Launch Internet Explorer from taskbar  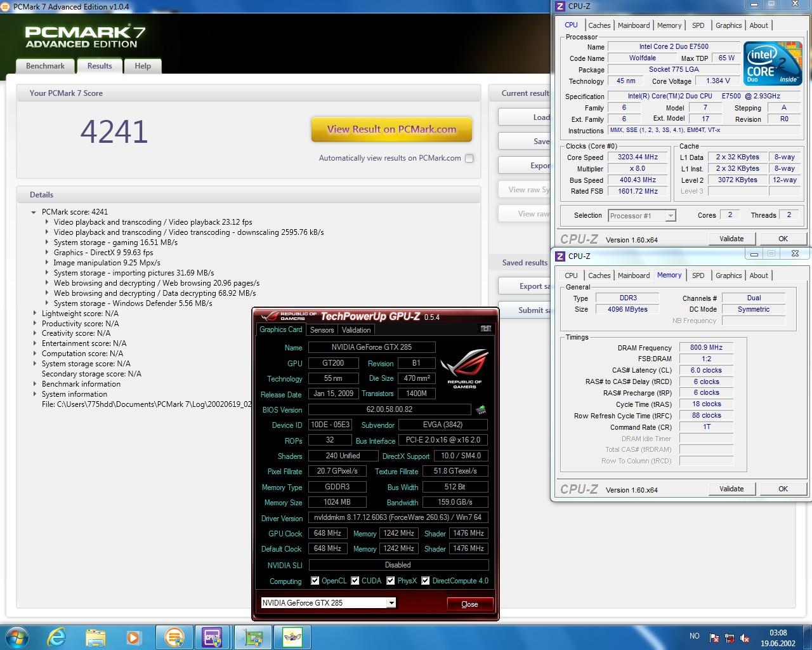[57, 637]
